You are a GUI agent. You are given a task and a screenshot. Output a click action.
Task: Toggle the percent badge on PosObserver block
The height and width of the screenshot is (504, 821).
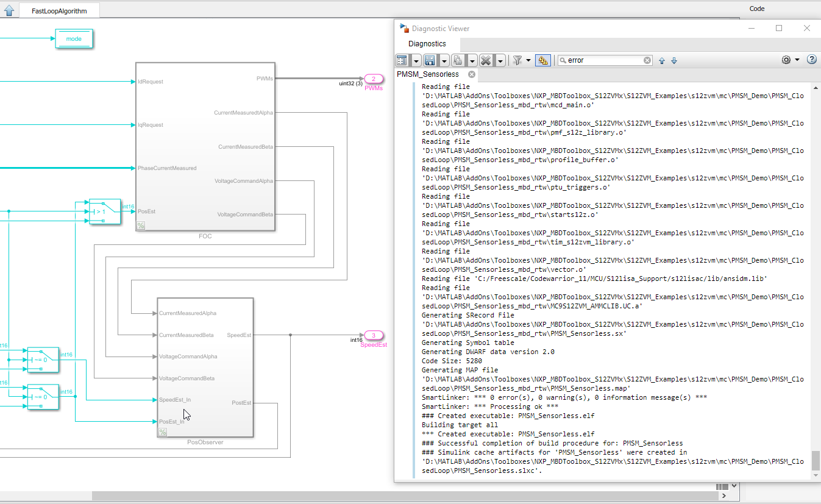pos(162,431)
